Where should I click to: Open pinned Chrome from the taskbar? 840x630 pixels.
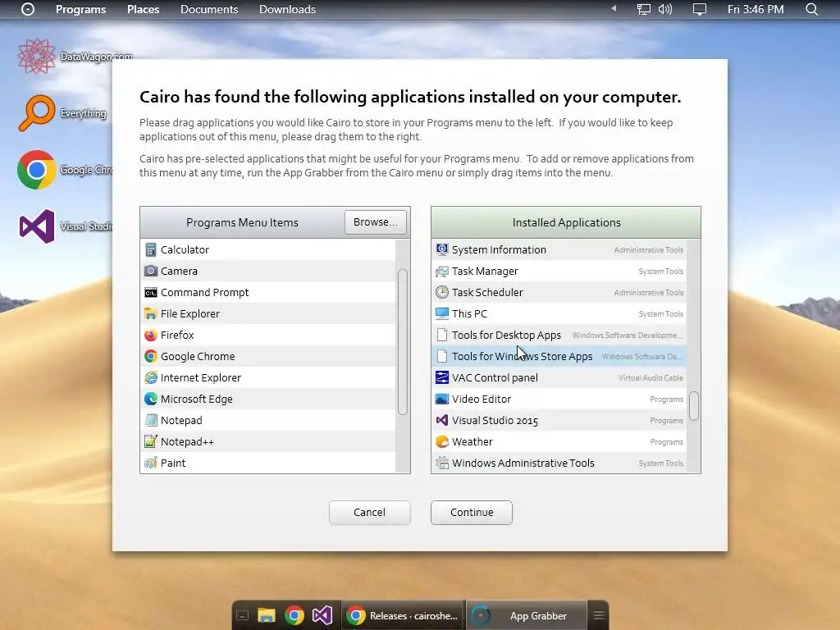294,615
